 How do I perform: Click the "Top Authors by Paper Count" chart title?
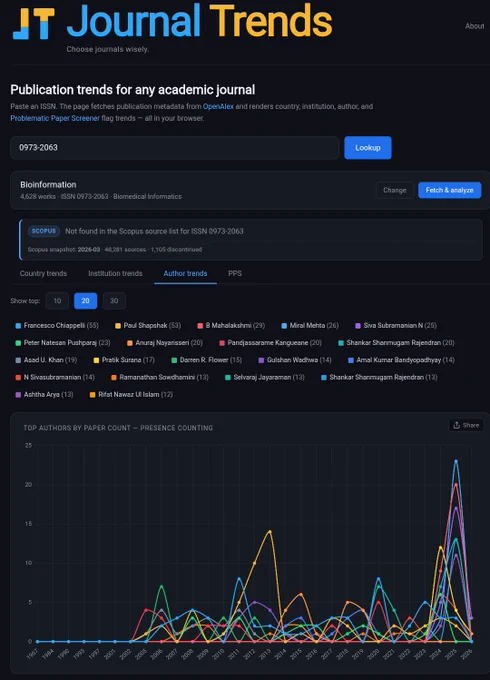coord(118,428)
